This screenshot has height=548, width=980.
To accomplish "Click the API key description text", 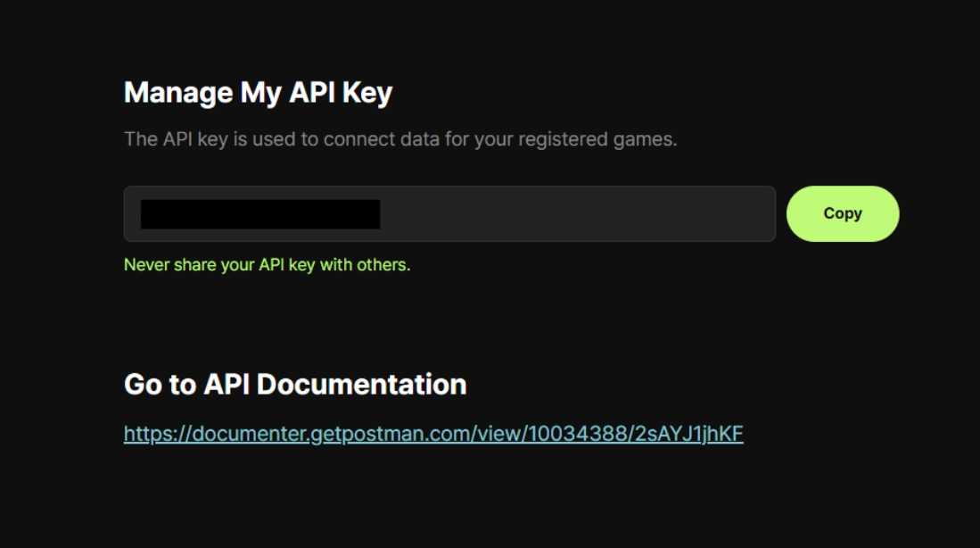I will tap(400, 139).
